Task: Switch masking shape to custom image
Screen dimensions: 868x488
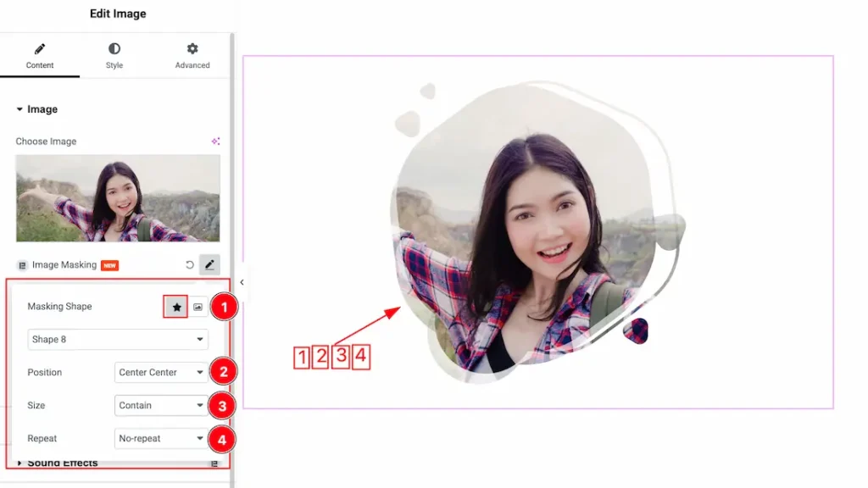Action: pyautogui.click(x=198, y=308)
